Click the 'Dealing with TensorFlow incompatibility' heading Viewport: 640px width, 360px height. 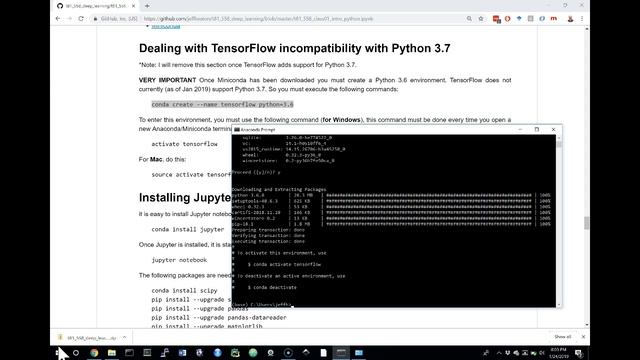294,48
